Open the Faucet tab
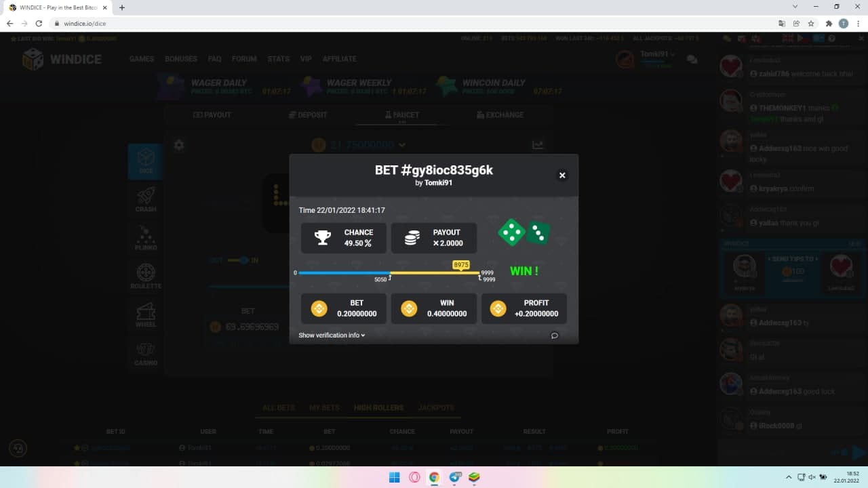This screenshot has height=488, width=868. (x=401, y=115)
